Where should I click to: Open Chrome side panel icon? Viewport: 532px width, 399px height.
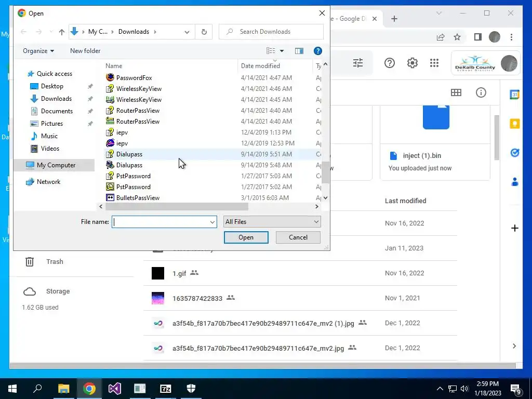click(x=478, y=37)
